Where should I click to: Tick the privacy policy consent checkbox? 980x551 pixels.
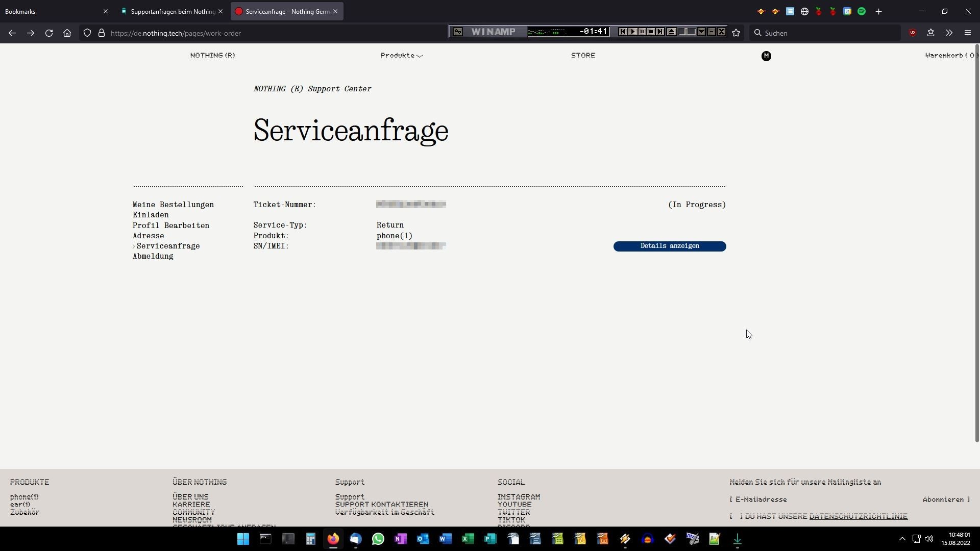[736, 516]
